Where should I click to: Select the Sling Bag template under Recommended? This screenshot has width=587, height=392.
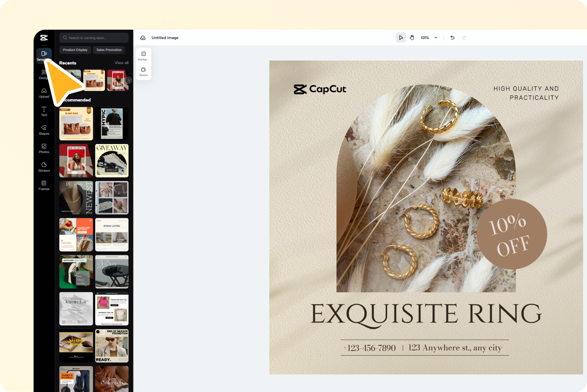click(x=76, y=124)
